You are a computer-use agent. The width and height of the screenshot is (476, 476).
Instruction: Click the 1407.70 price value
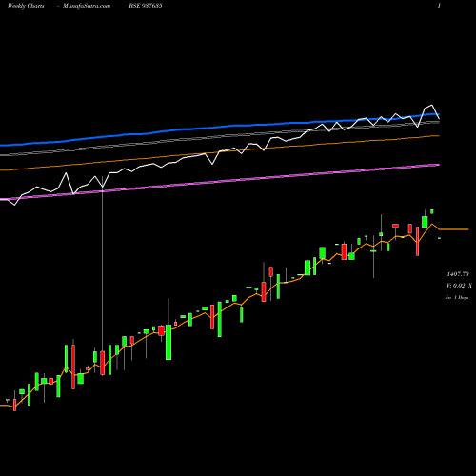(458, 274)
